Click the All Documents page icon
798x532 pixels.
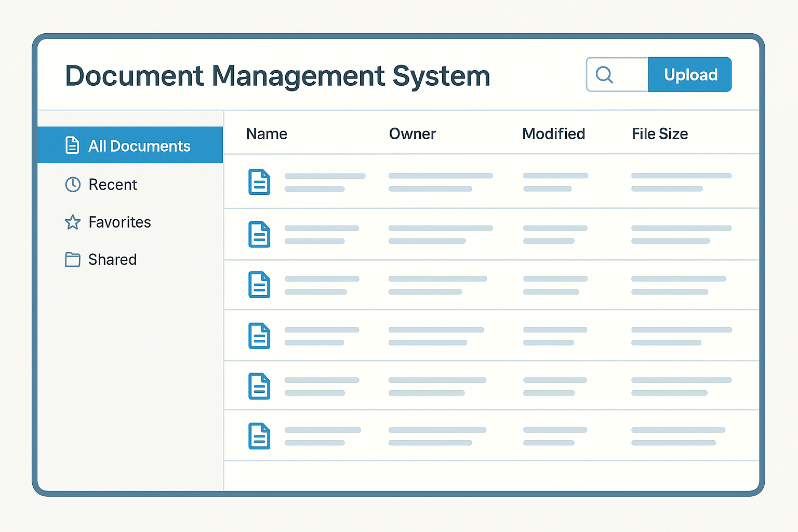72,145
